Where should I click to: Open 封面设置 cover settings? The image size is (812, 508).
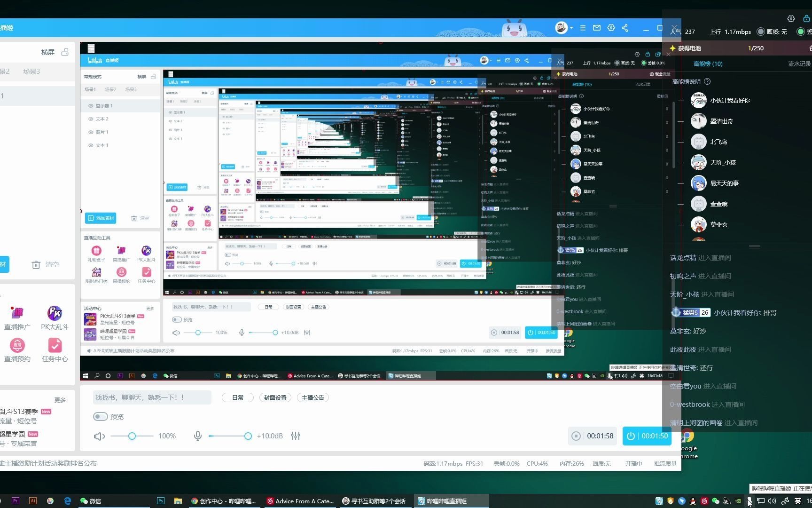click(x=275, y=398)
